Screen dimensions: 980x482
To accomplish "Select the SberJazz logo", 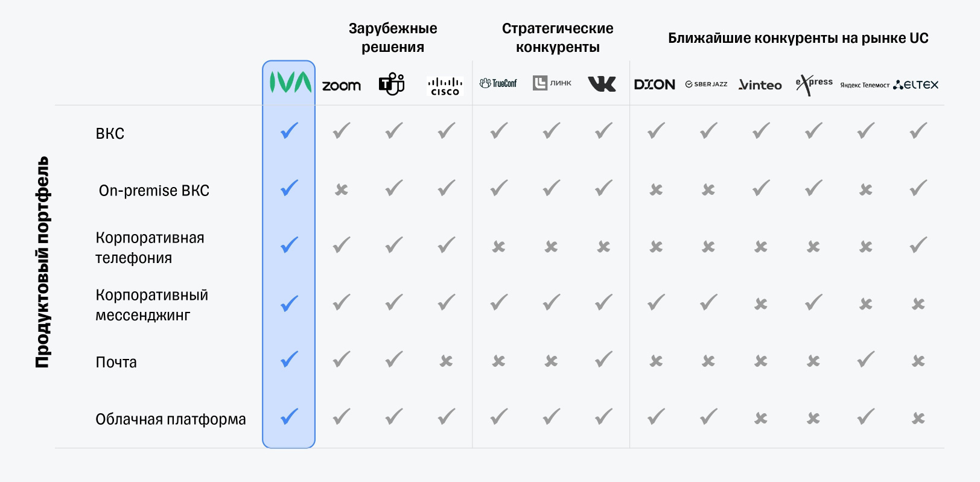I will 707,84.
